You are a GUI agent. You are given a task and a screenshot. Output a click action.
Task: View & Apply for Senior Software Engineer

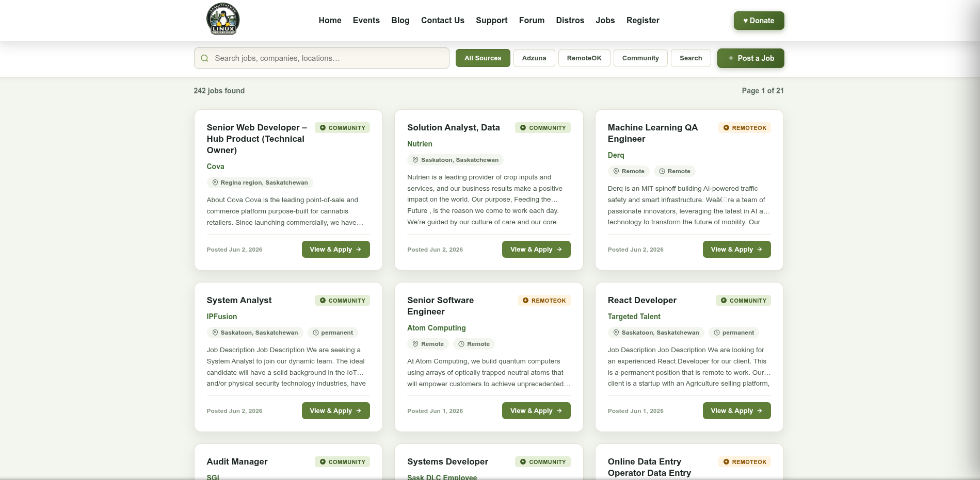pos(536,411)
